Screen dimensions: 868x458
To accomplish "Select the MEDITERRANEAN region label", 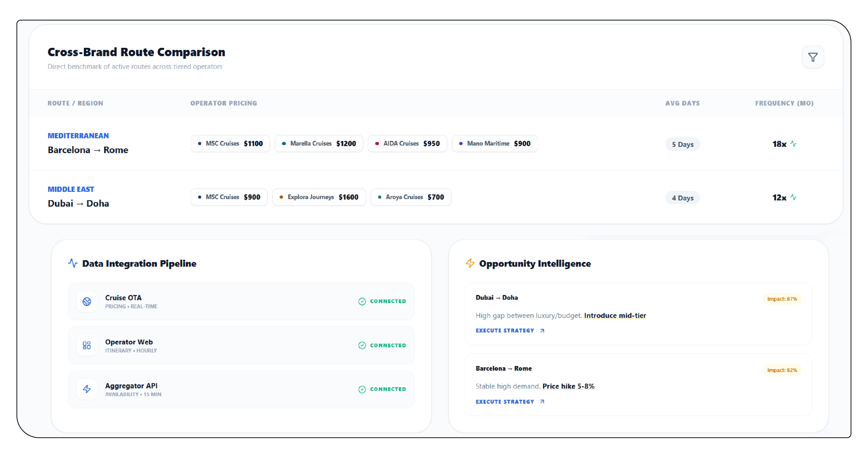I will [x=78, y=135].
